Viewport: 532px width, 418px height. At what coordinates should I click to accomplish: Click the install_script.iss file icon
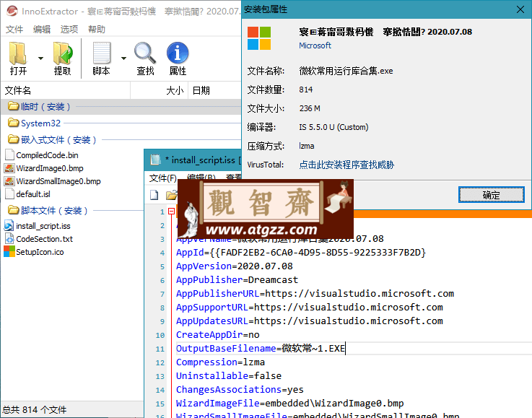pyautogui.click(x=9, y=226)
